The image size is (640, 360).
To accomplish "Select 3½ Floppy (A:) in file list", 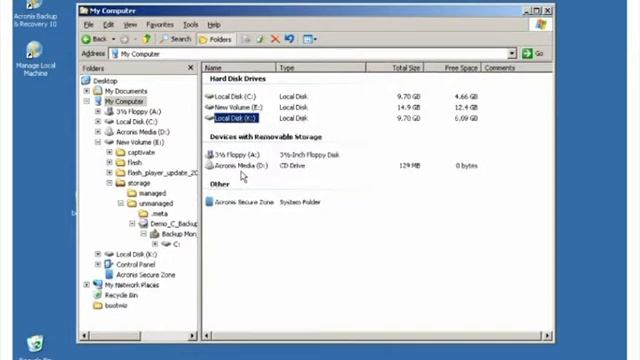I will 237,155.
